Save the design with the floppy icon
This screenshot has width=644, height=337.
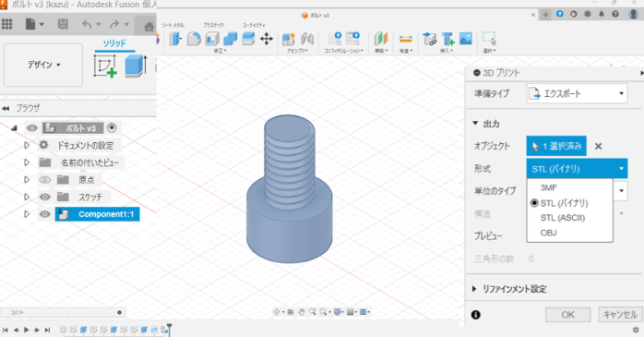coord(63,24)
